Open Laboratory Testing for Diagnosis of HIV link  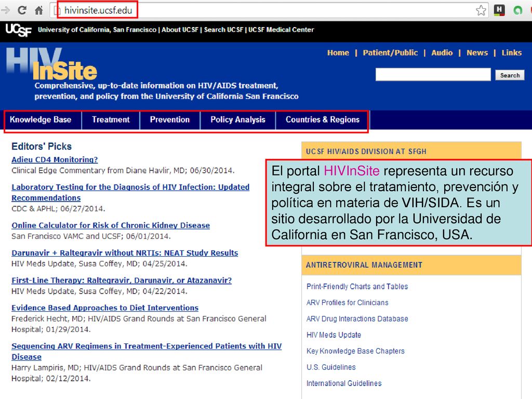click(130, 192)
